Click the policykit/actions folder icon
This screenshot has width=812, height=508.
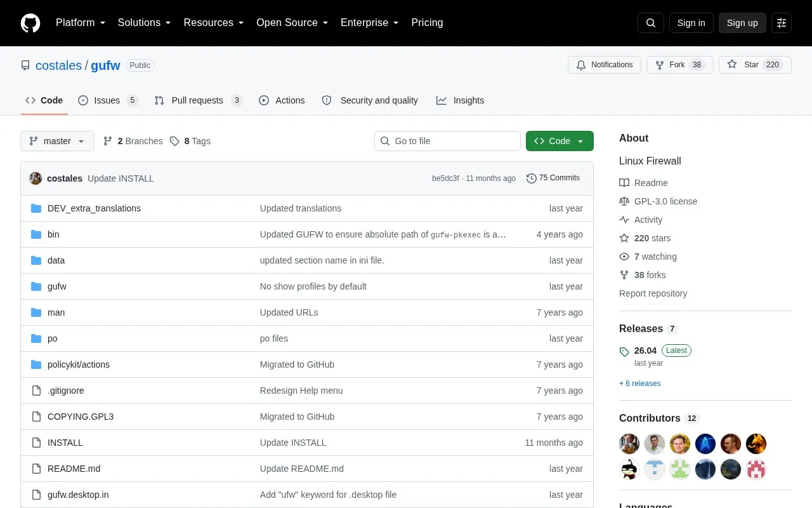(x=36, y=364)
